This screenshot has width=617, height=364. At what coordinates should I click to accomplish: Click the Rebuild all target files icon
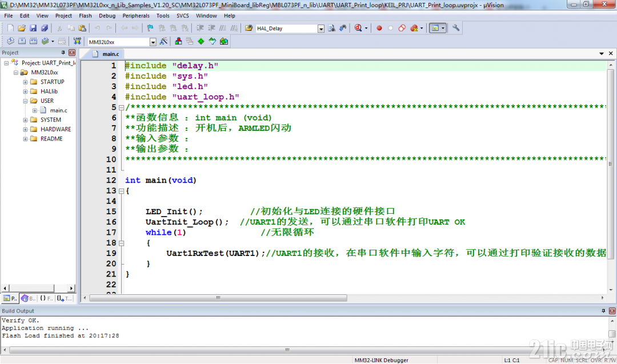[x=34, y=41]
